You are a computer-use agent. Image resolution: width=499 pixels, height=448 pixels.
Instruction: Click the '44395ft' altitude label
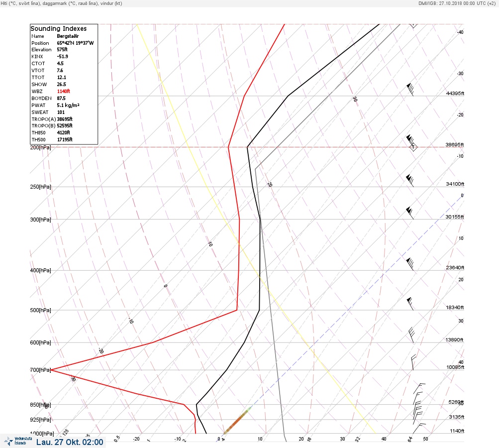[455, 93]
